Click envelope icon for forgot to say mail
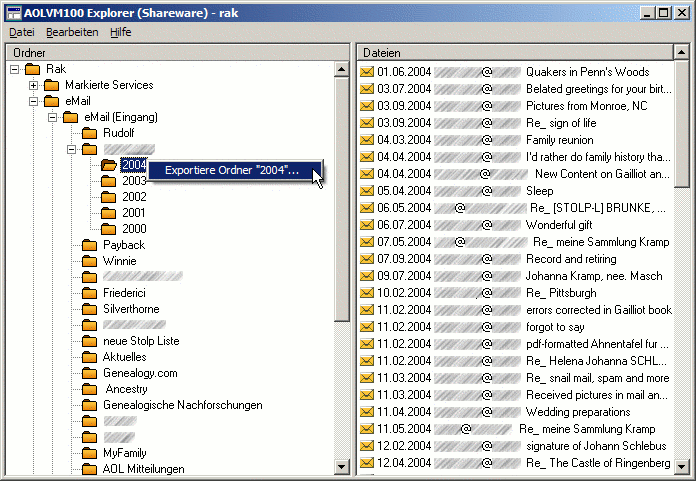The image size is (696, 481). [x=367, y=327]
